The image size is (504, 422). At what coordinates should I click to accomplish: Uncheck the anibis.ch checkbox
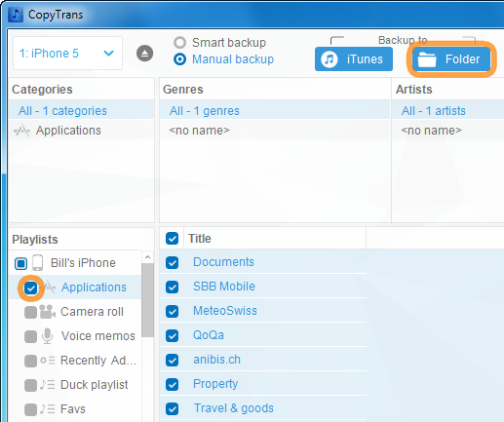(x=172, y=360)
